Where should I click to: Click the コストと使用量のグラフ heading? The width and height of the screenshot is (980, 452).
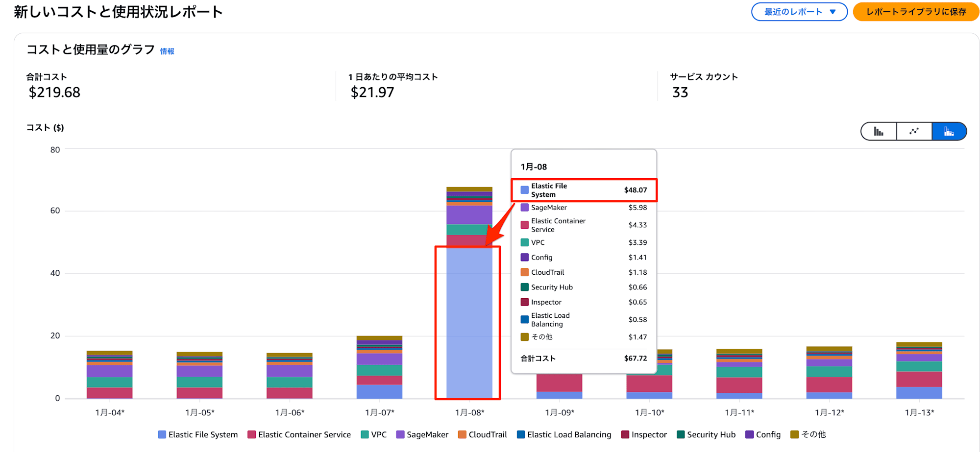click(91, 49)
